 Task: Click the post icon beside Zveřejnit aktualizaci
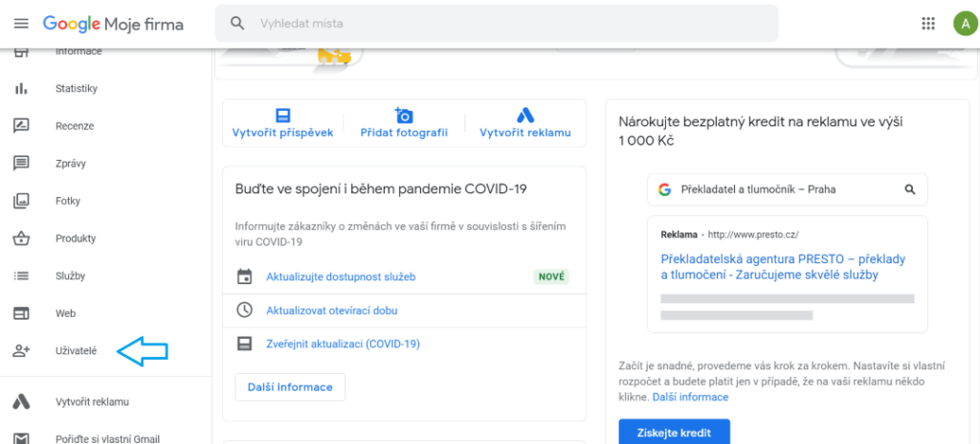[x=244, y=344]
